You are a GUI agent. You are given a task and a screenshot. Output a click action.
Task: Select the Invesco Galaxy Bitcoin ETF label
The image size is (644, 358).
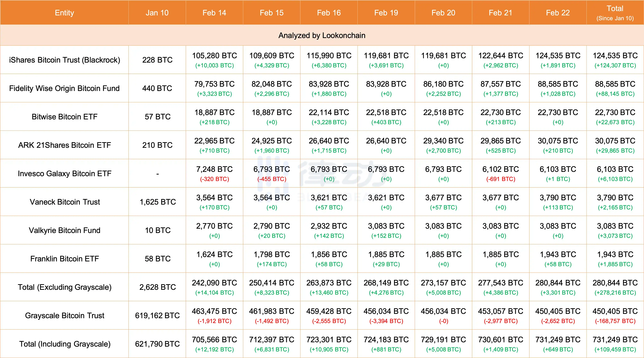(x=64, y=174)
